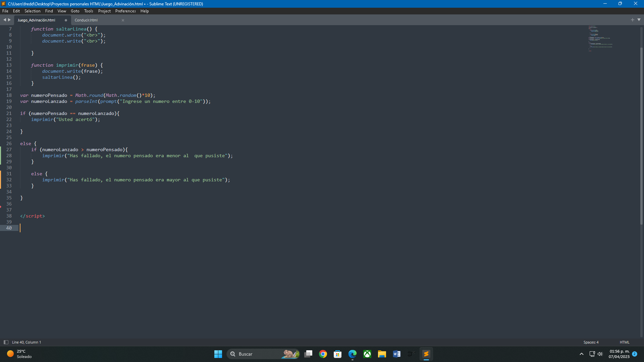Open the Preferences menu
This screenshot has width=644, height=362.
click(125, 11)
